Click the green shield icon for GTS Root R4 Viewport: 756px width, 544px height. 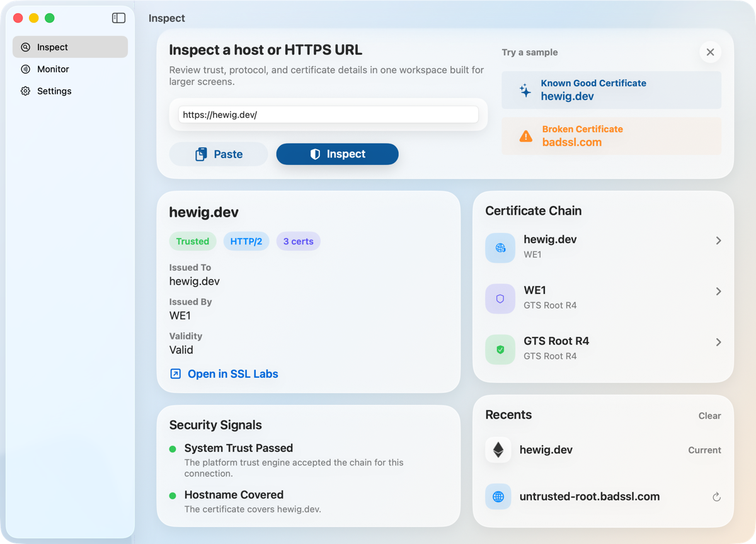500,349
